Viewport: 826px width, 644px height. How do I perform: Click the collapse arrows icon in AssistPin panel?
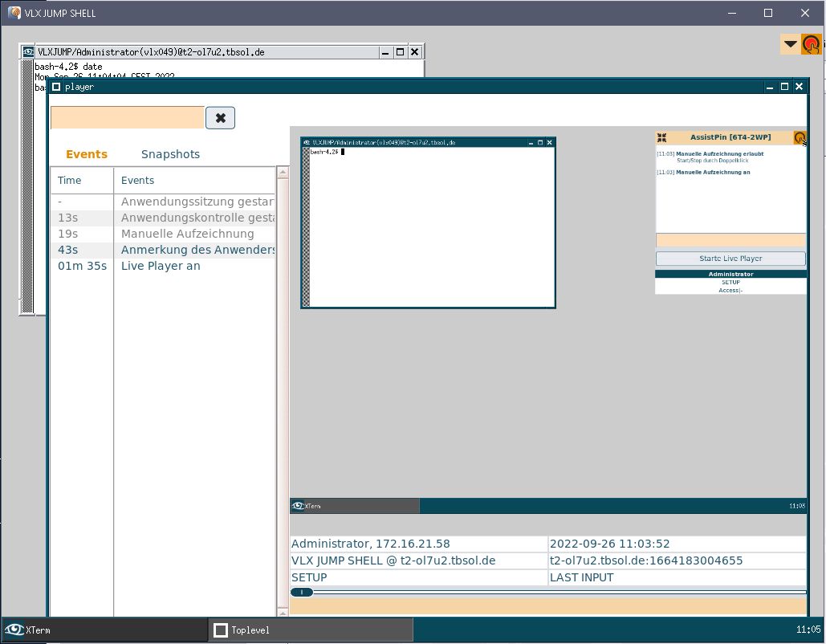(661, 137)
